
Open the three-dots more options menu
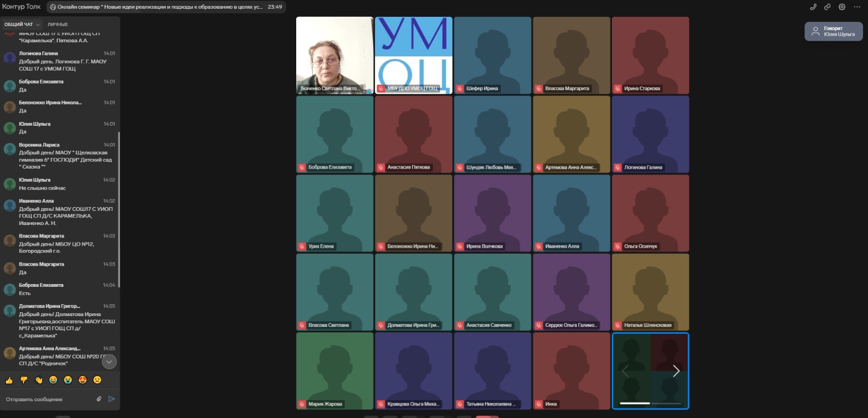857,7
